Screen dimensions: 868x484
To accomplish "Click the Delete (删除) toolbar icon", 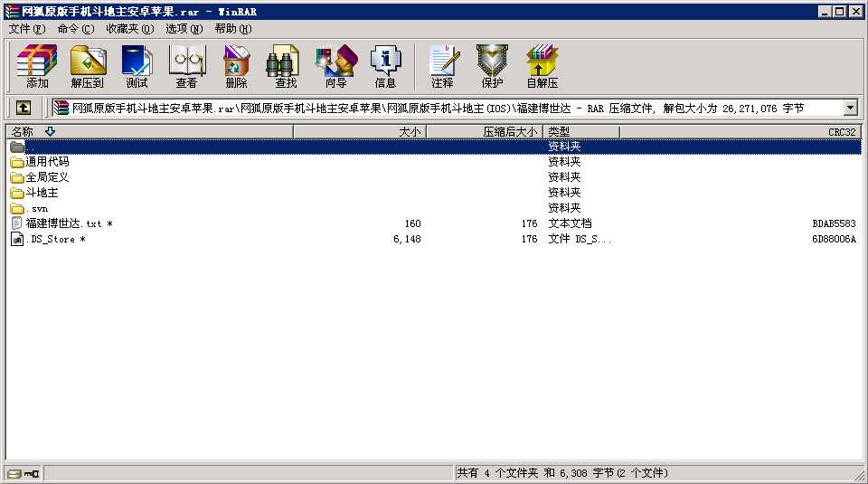I will click(x=236, y=66).
